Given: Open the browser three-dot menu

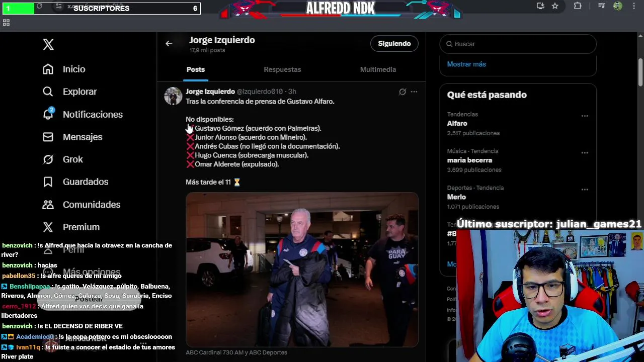Looking at the screenshot, I should pos(634,6).
